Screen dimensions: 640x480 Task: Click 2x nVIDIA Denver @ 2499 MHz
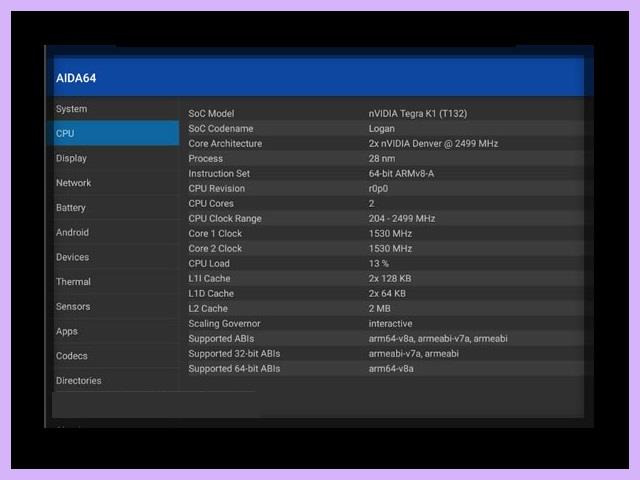pyautogui.click(x=433, y=144)
